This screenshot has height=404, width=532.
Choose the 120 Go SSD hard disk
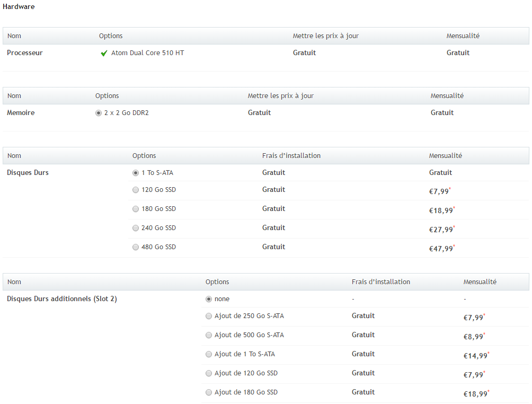coord(136,190)
